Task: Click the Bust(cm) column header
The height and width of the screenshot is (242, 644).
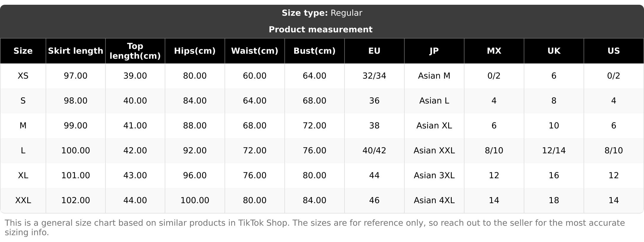Action: (x=314, y=51)
